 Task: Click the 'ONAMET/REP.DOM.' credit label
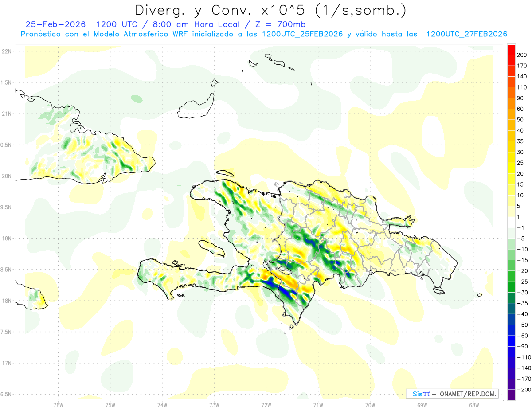point(468,394)
